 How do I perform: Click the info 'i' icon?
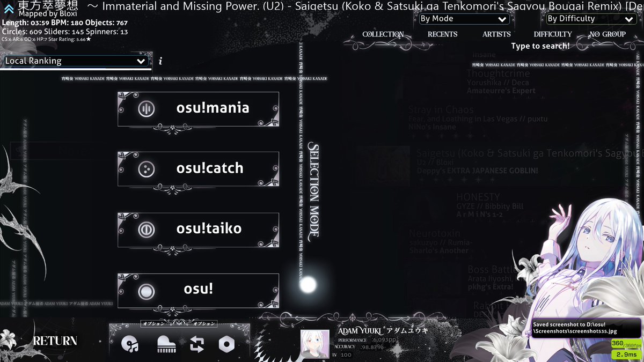(160, 61)
